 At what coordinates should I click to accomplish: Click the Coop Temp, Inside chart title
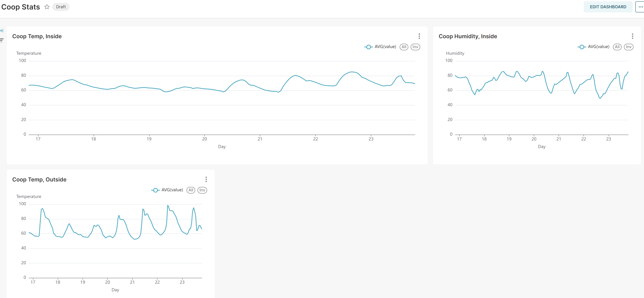pos(37,36)
